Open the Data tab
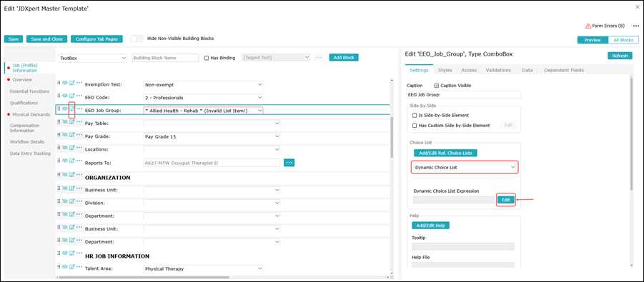Image resolution: width=644 pixels, height=282 pixels. [x=527, y=70]
